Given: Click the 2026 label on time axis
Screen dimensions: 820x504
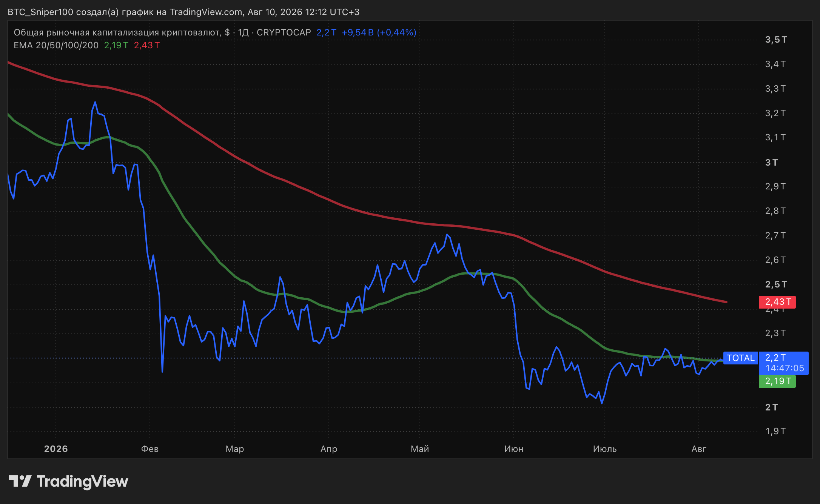Looking at the screenshot, I should [x=56, y=449].
